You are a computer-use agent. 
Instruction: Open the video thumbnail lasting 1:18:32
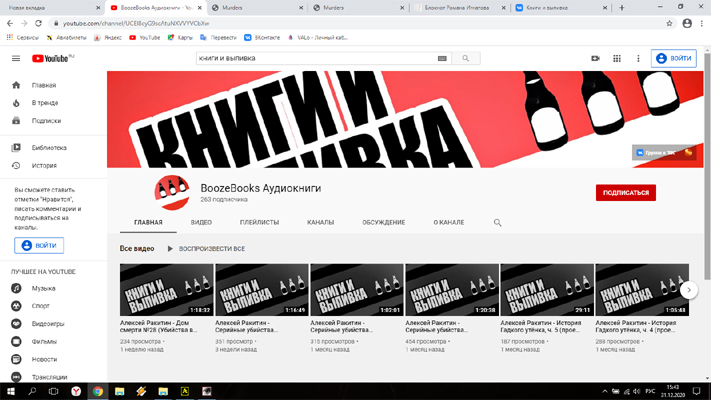tap(166, 290)
